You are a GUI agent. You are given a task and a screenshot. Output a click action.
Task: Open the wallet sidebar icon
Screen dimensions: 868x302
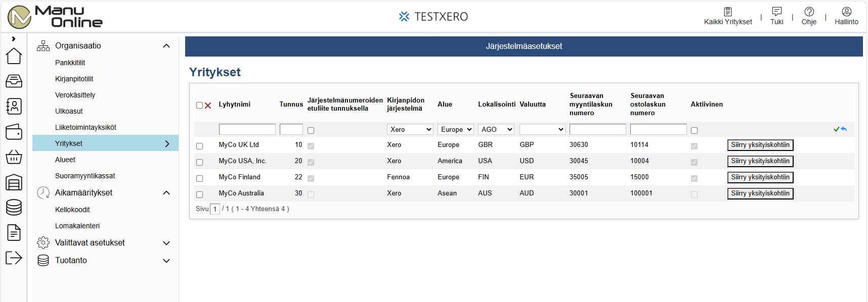pyautogui.click(x=14, y=132)
